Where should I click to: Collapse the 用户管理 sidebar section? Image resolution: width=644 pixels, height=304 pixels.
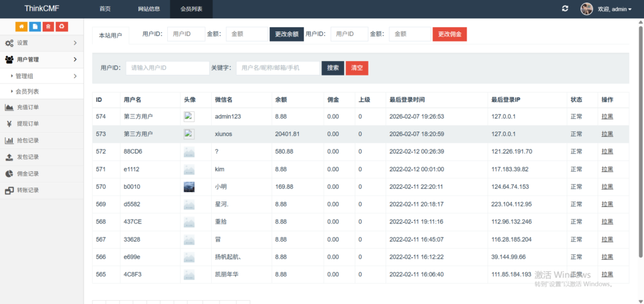click(42, 59)
